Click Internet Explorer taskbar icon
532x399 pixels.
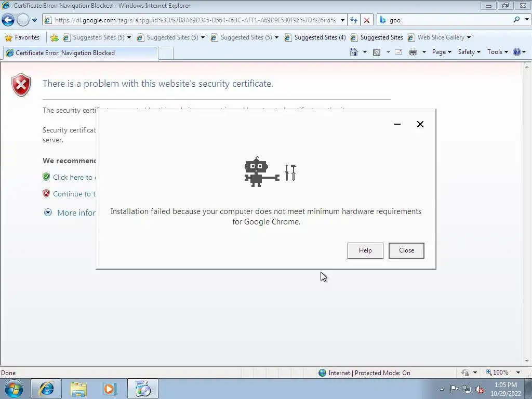pyautogui.click(x=46, y=389)
